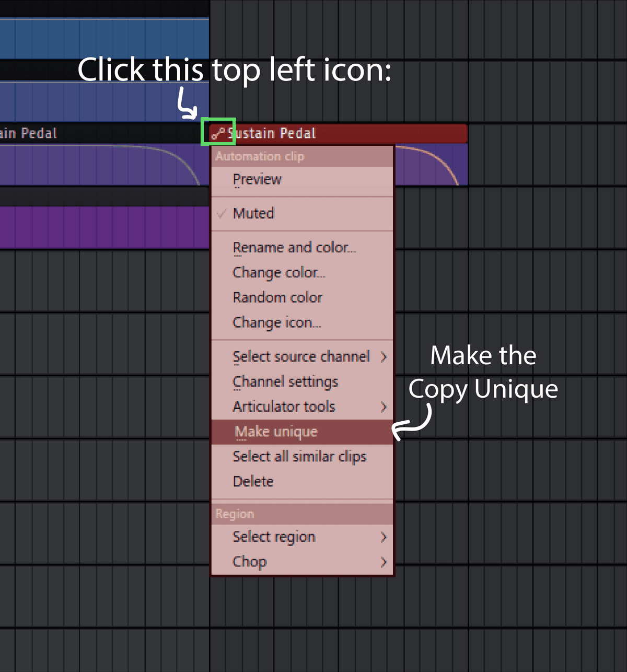Open Change icon dialog

pos(302,322)
